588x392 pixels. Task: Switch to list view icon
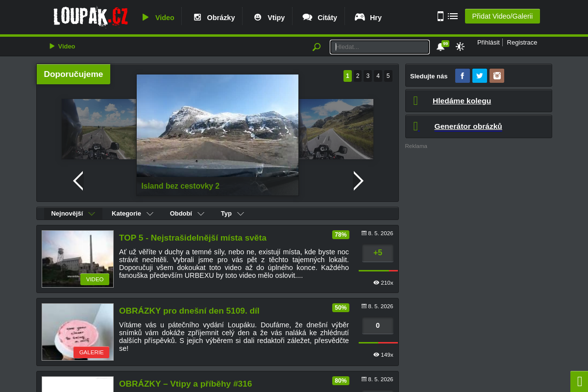[453, 16]
